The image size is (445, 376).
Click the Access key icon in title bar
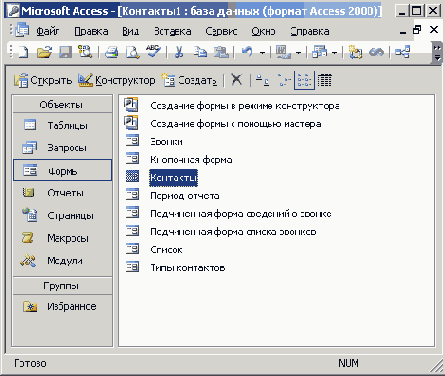coord(13,11)
